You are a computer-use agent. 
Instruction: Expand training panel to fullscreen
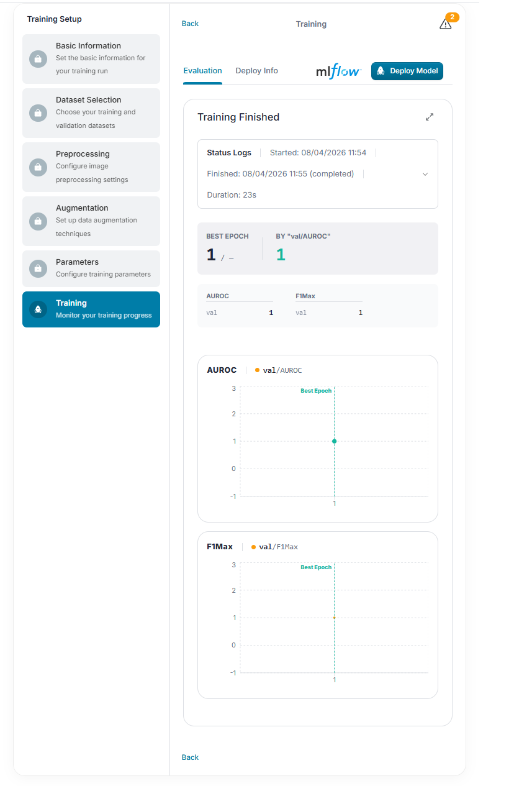coord(430,117)
